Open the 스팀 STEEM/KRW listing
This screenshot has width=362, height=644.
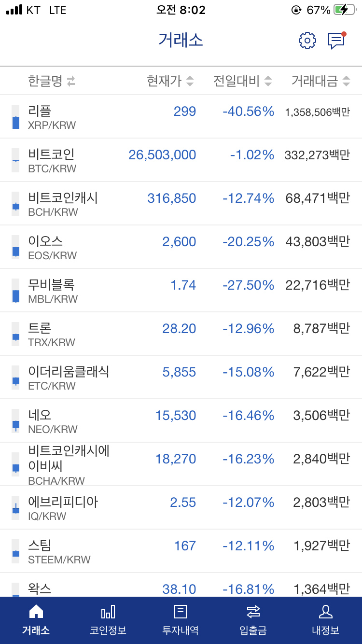(181, 551)
